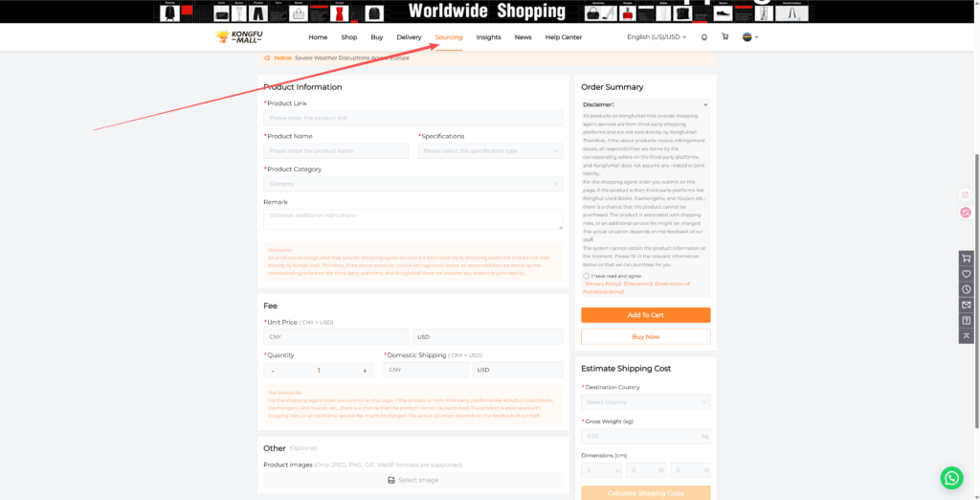This screenshot has width=980, height=500.
Task: Click the Remark text area
Action: pos(413,219)
